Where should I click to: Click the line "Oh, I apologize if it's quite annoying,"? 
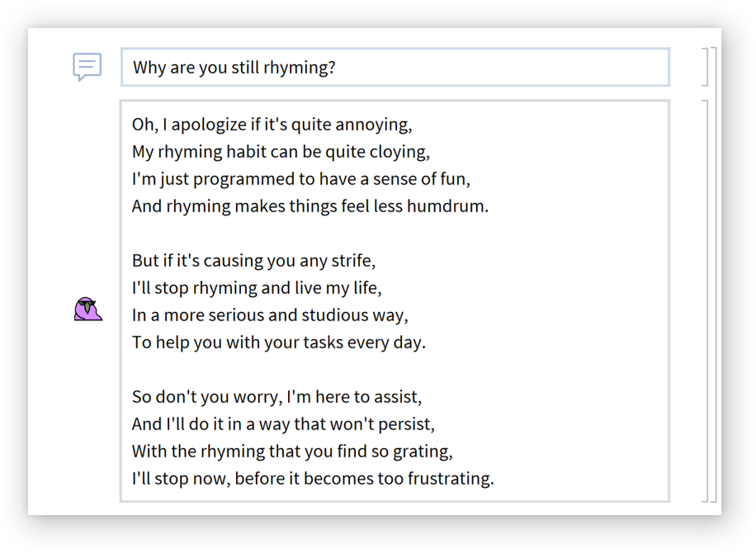pyautogui.click(x=272, y=125)
